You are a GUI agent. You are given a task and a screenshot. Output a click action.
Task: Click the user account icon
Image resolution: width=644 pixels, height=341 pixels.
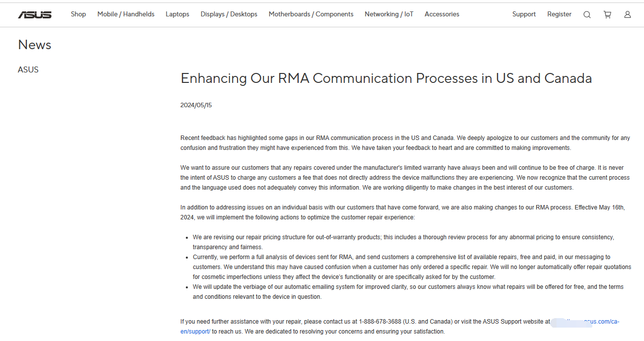click(x=628, y=14)
